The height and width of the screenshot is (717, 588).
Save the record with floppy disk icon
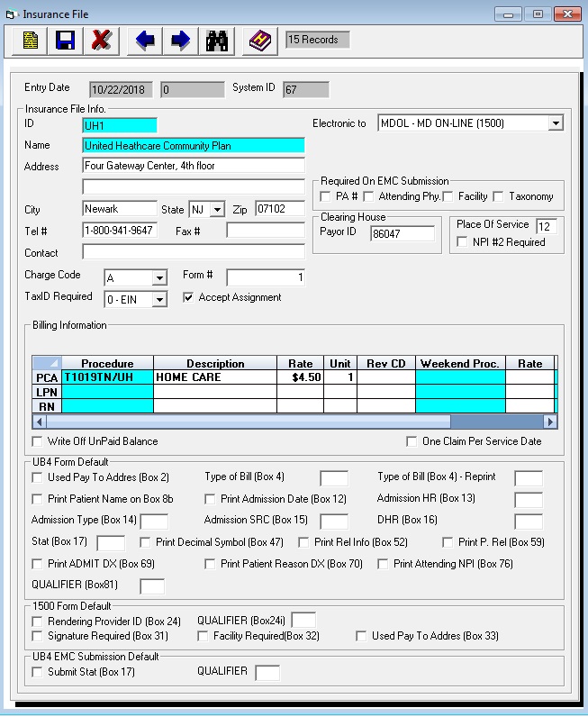coord(66,41)
